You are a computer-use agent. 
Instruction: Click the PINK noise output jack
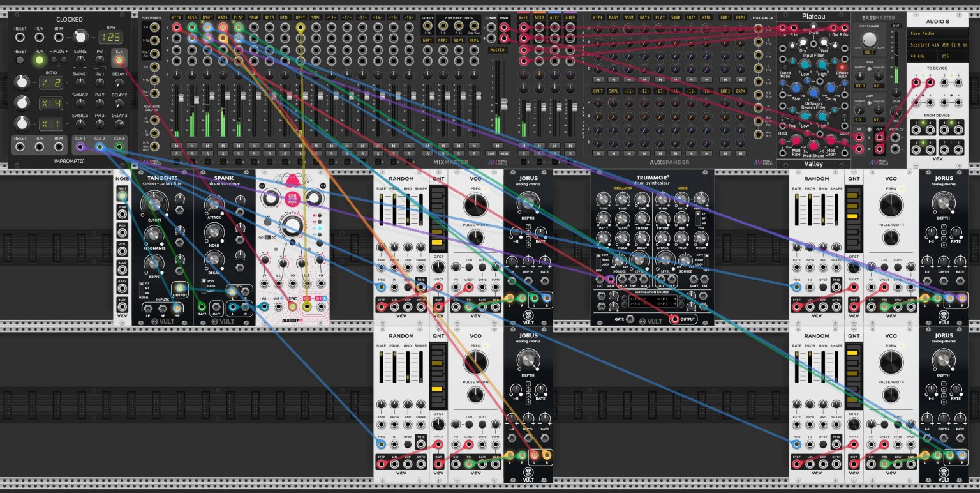click(x=122, y=213)
